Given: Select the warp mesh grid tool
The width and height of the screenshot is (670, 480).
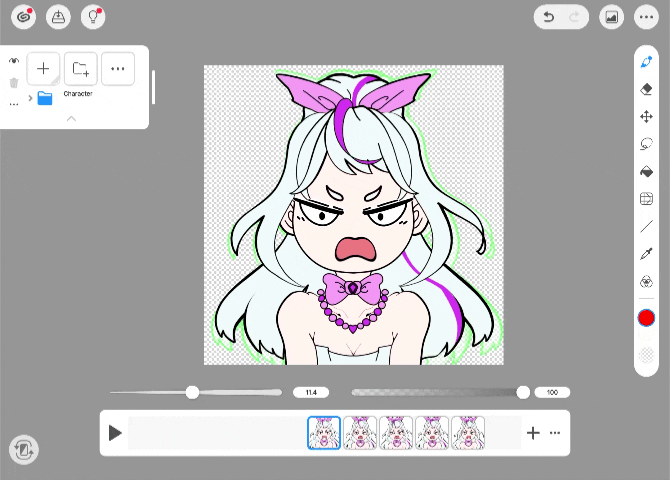Looking at the screenshot, I should (646, 199).
